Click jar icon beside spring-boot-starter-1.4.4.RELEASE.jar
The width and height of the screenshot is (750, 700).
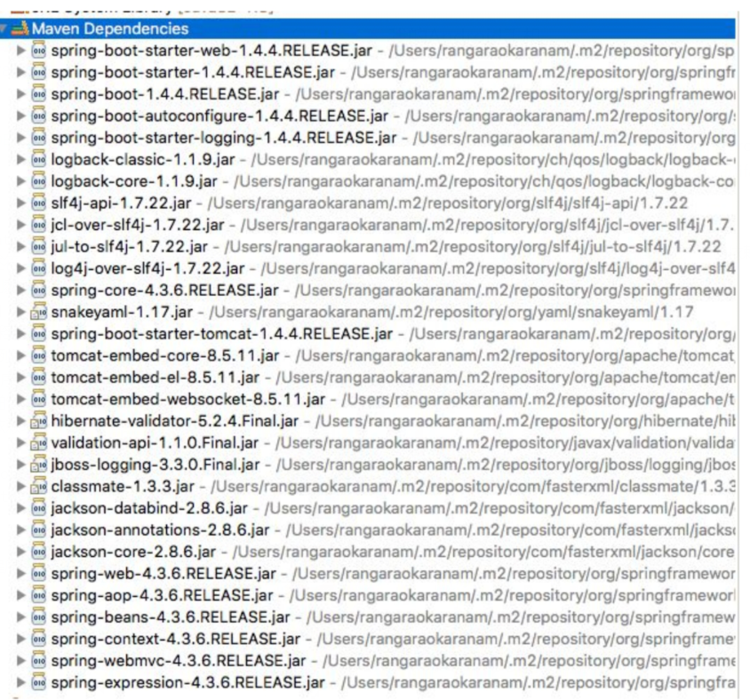click(x=38, y=72)
